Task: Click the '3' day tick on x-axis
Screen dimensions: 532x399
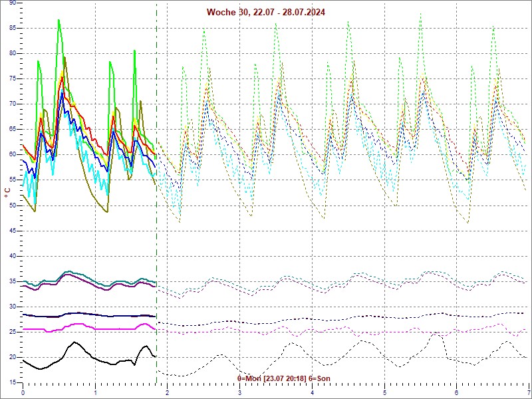Action: point(240,392)
